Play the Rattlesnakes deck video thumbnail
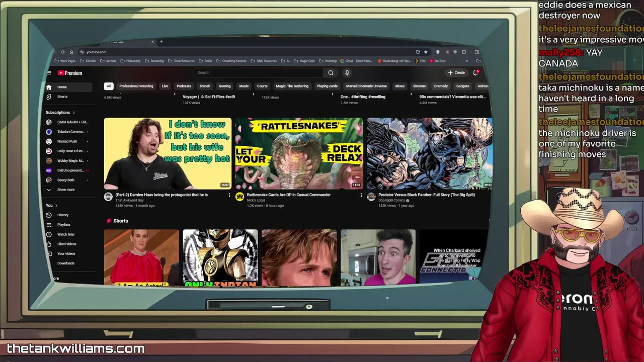Screen dimensions: 644x362 point(299,153)
